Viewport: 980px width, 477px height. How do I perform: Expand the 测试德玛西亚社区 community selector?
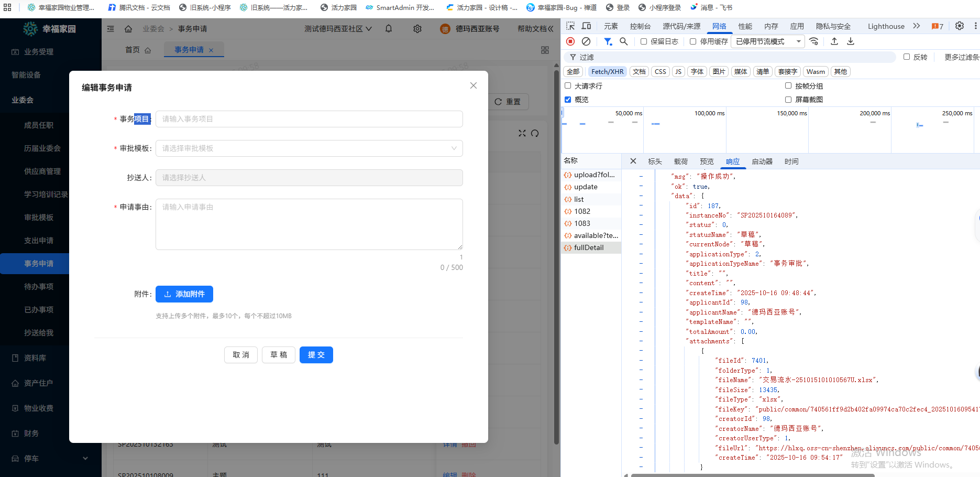tap(338, 29)
